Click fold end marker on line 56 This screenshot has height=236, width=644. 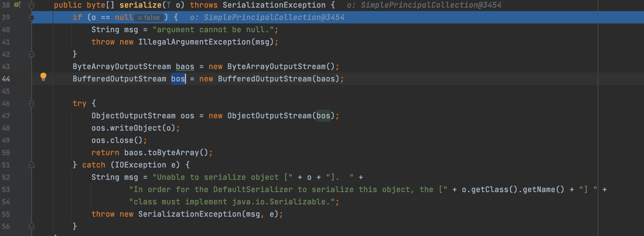pos(32,226)
